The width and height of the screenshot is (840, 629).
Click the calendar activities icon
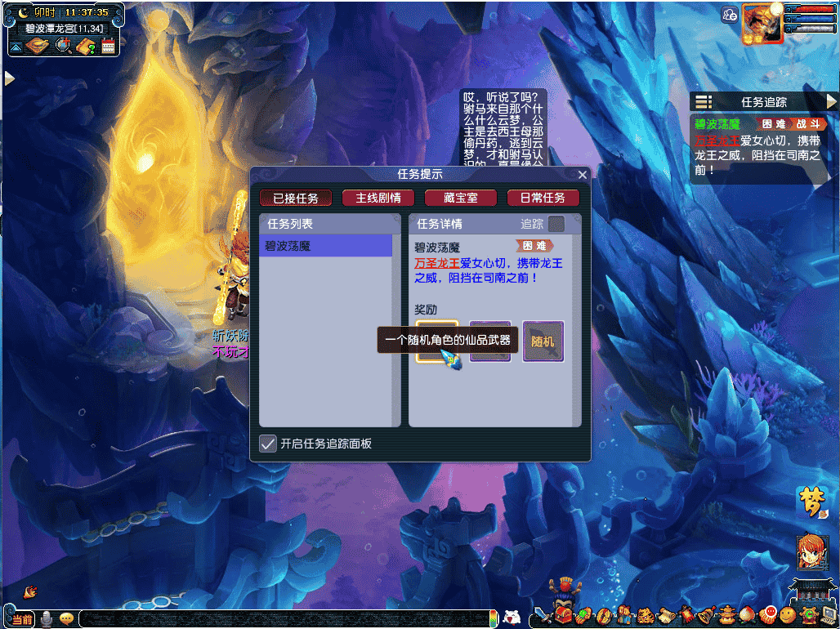pyautogui.click(x=108, y=46)
